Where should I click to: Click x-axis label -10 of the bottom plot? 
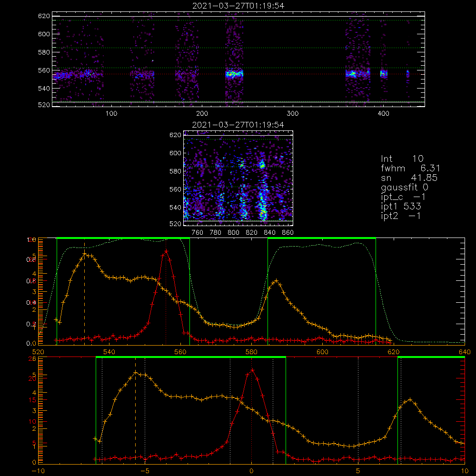tap(38, 471)
